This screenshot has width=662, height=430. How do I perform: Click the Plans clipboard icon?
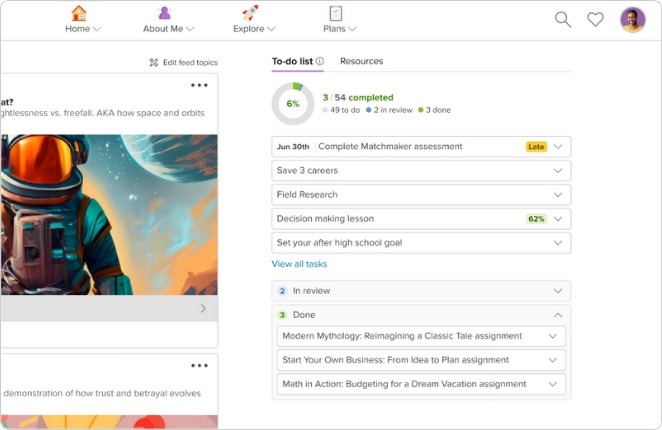pos(336,13)
